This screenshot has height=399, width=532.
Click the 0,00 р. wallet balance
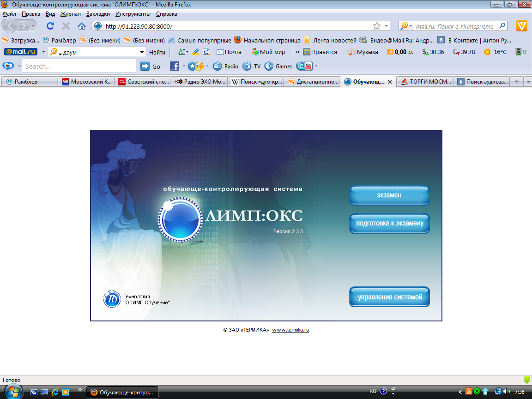(400, 52)
